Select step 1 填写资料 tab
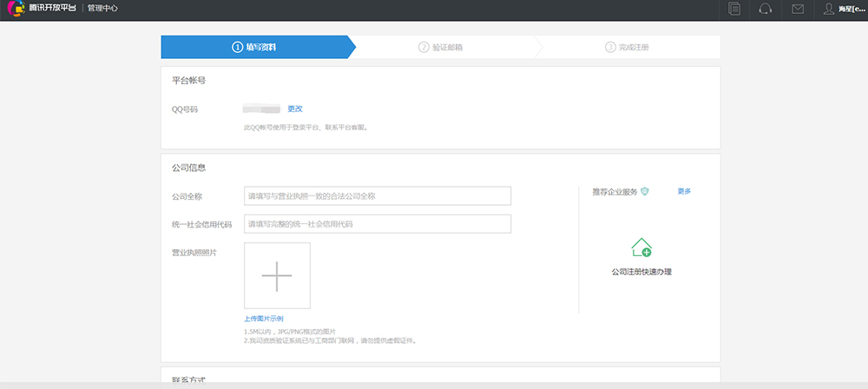 (254, 47)
